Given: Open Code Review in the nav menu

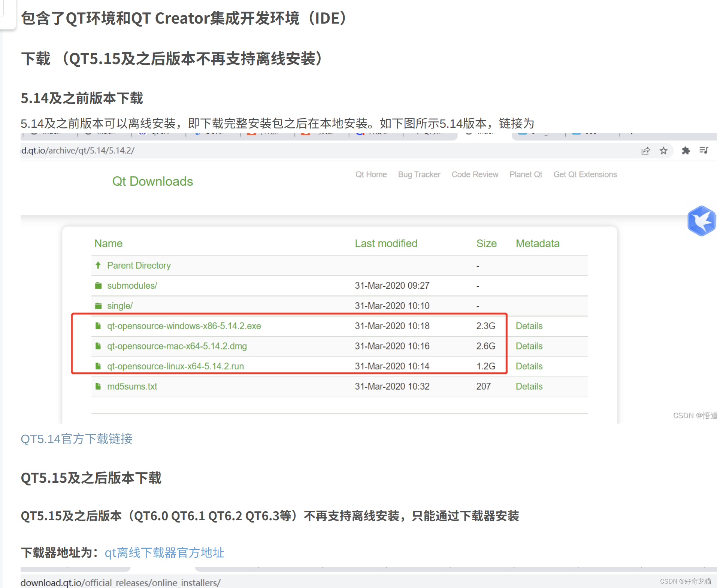Looking at the screenshot, I should tap(475, 175).
